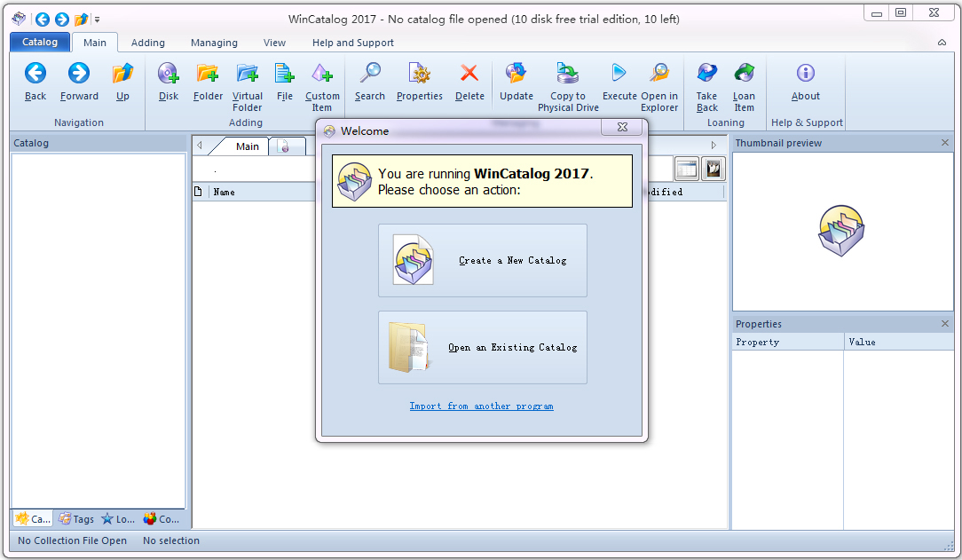This screenshot has height=560, width=962.
Task: Click Create a New Catalog button
Action: click(482, 261)
